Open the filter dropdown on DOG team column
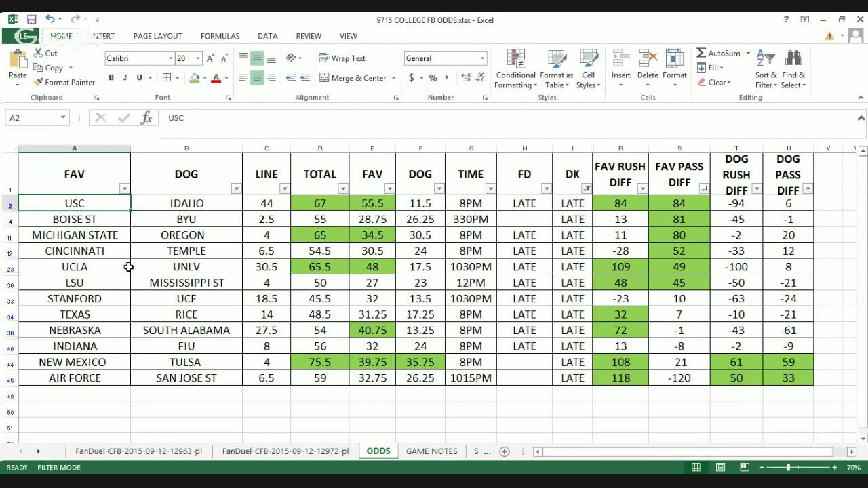 point(236,188)
